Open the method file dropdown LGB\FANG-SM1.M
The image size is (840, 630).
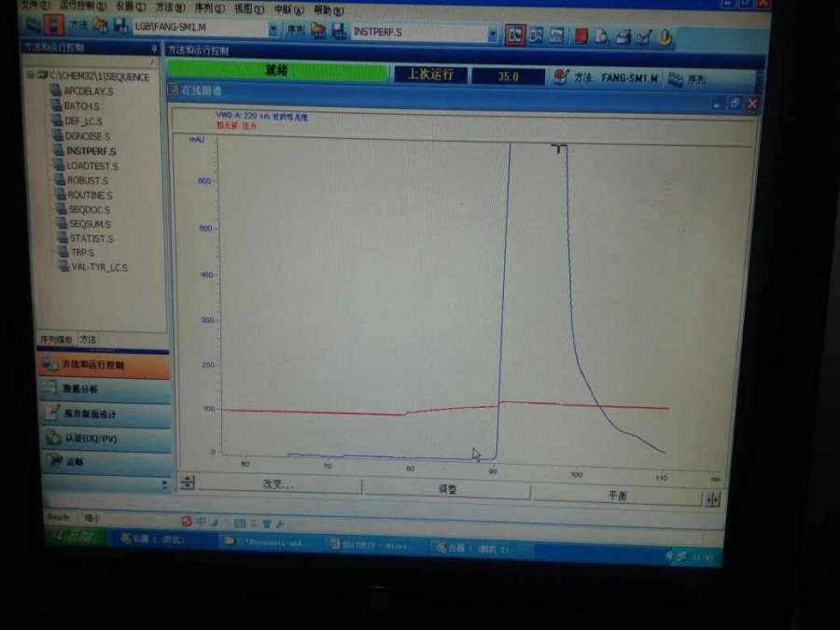click(x=273, y=28)
